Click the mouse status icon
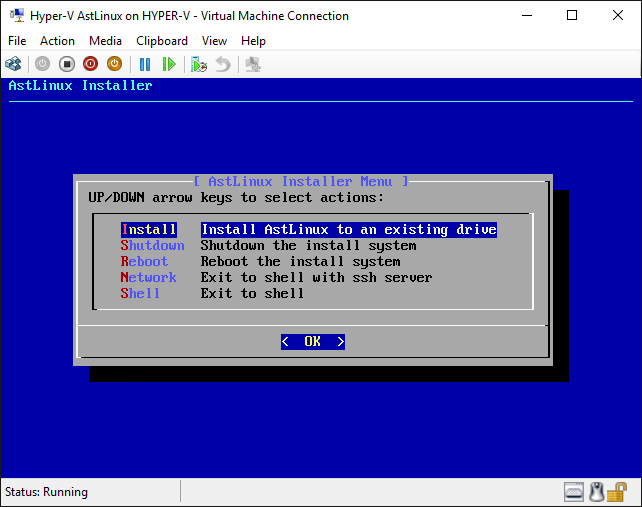This screenshot has width=642, height=507. pyautogui.click(x=597, y=492)
